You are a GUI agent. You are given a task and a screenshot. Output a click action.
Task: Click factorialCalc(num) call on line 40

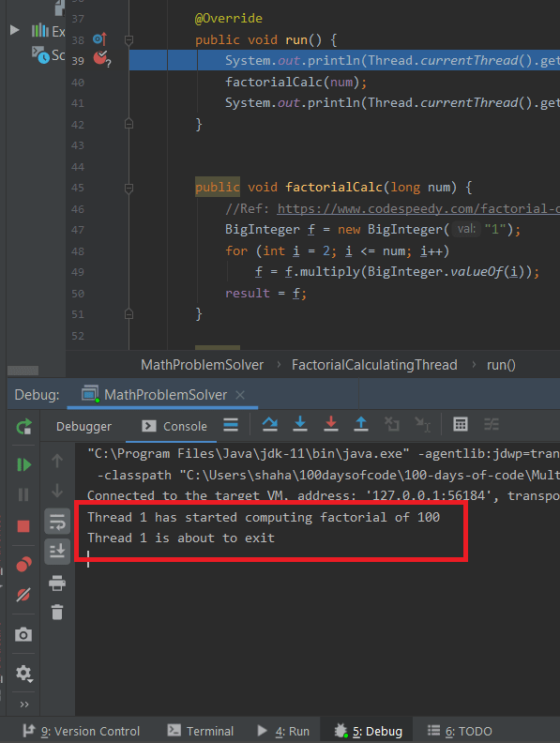pos(295,82)
